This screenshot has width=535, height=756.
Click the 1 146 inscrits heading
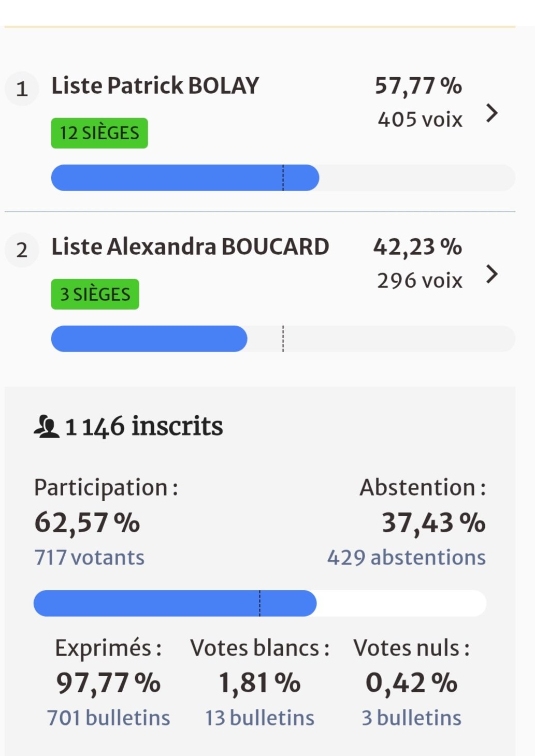[x=144, y=427]
